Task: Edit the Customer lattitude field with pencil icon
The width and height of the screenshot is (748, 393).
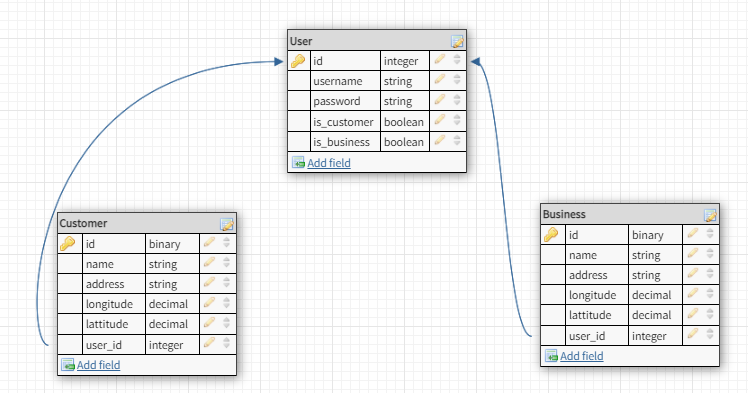Action: pyautogui.click(x=209, y=322)
